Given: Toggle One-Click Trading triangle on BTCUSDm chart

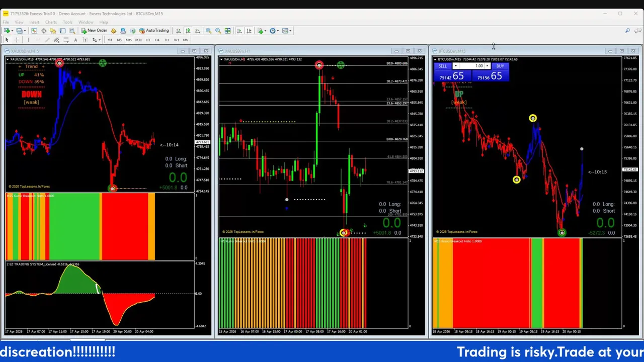Looking at the screenshot, I should 435,59.
